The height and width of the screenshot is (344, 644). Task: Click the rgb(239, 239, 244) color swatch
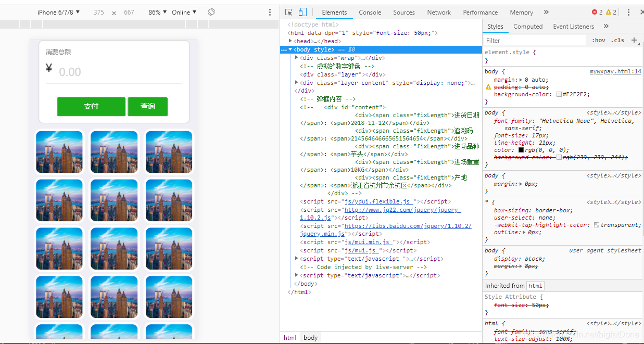click(x=559, y=157)
